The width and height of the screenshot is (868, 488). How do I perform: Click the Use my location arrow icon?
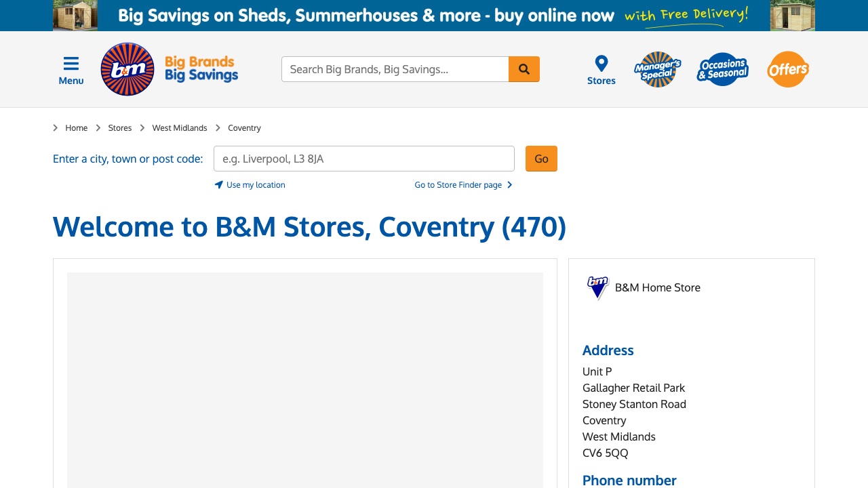click(218, 184)
